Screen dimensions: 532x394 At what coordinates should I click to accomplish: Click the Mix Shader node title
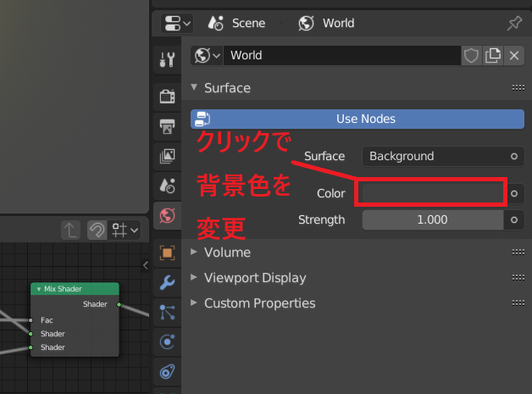[x=63, y=289]
